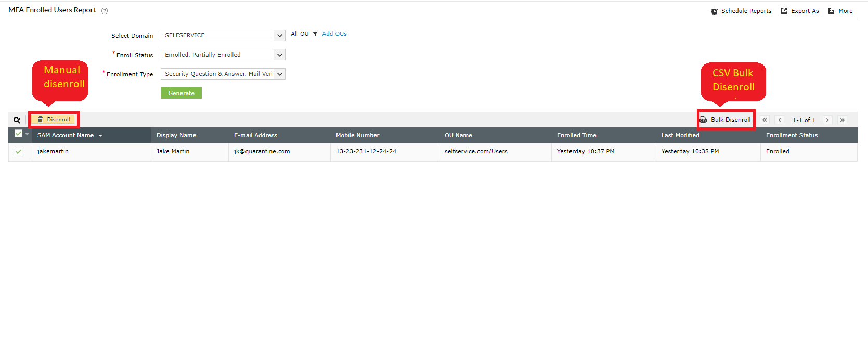The width and height of the screenshot is (868, 353).
Task: Go to last page of results
Action: click(843, 120)
